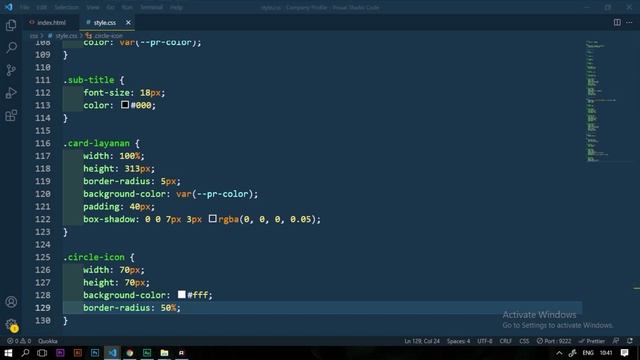This screenshot has width=640, height=360.
Task: Open Google Chrome from the taskbar
Action: (130, 353)
